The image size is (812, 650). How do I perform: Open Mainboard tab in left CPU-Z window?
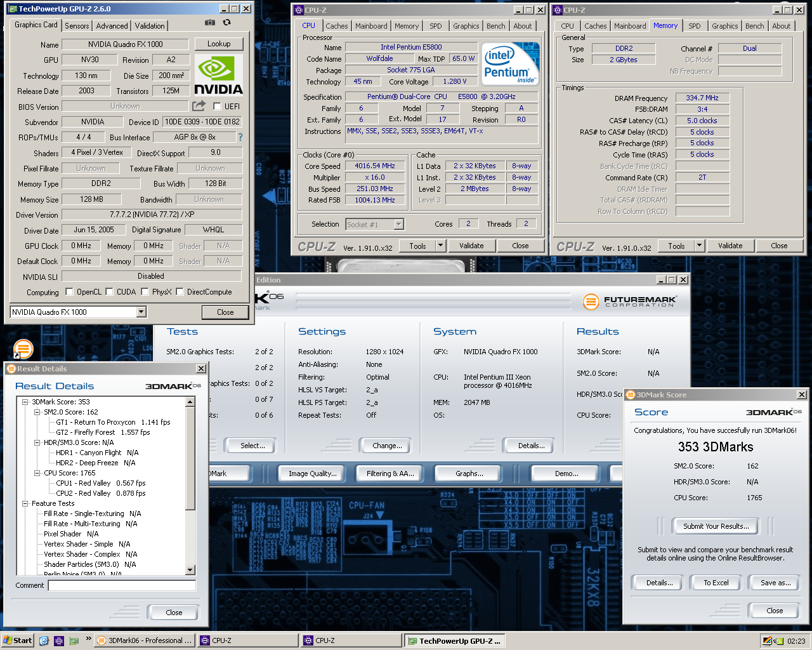(x=371, y=26)
